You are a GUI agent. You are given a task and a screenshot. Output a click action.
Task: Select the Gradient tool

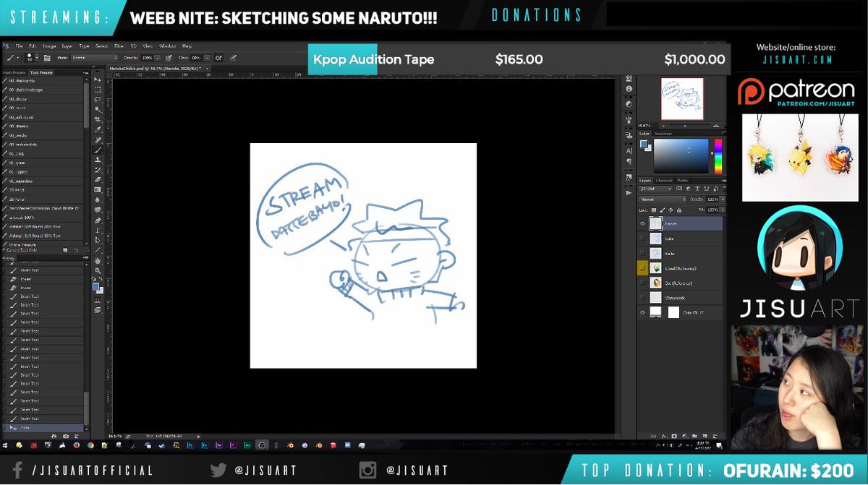click(x=98, y=189)
